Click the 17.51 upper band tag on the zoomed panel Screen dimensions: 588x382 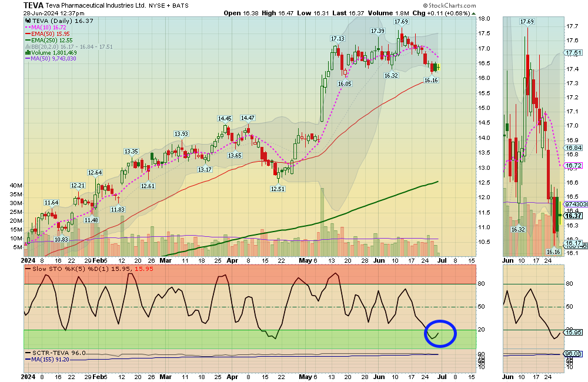point(573,53)
